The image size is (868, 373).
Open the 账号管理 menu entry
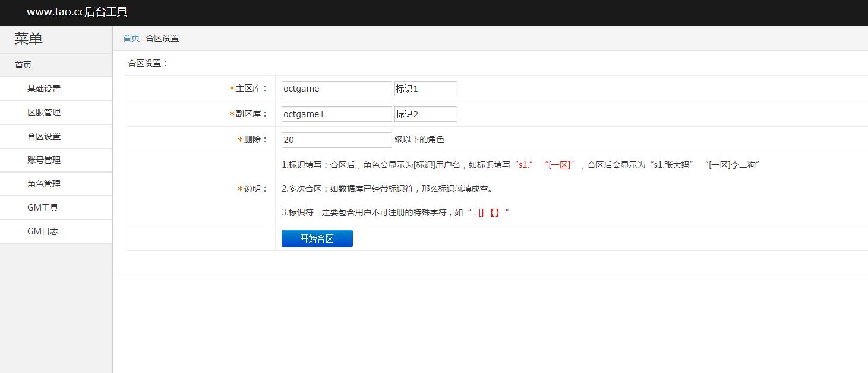(44, 160)
